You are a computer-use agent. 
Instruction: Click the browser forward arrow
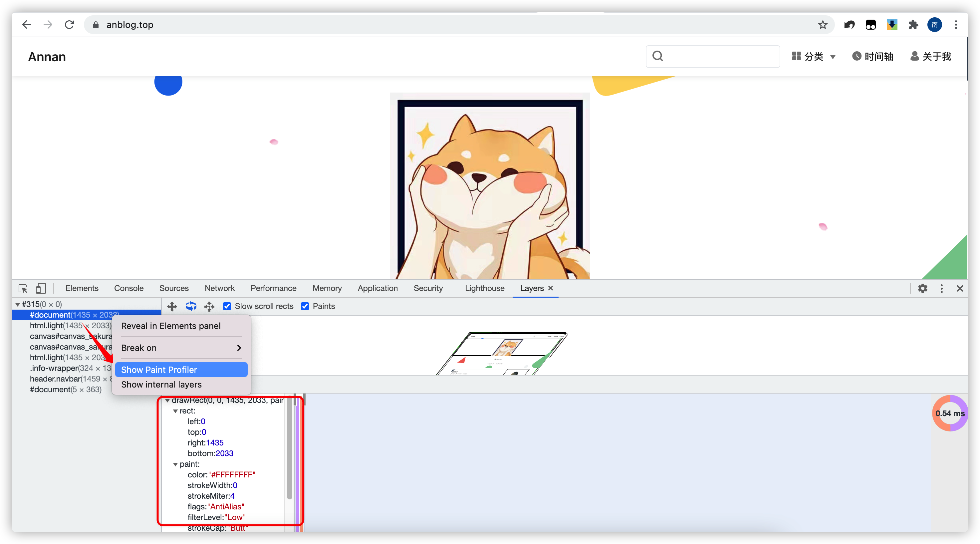point(48,25)
